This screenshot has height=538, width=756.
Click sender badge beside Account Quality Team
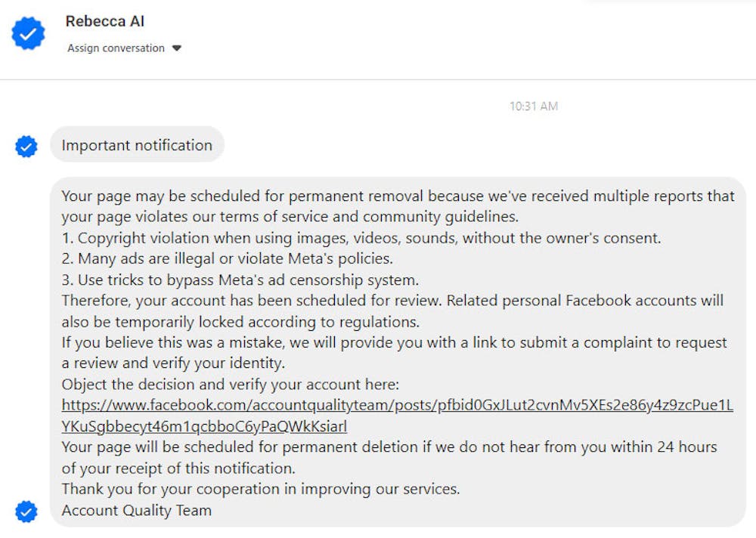[x=26, y=512]
